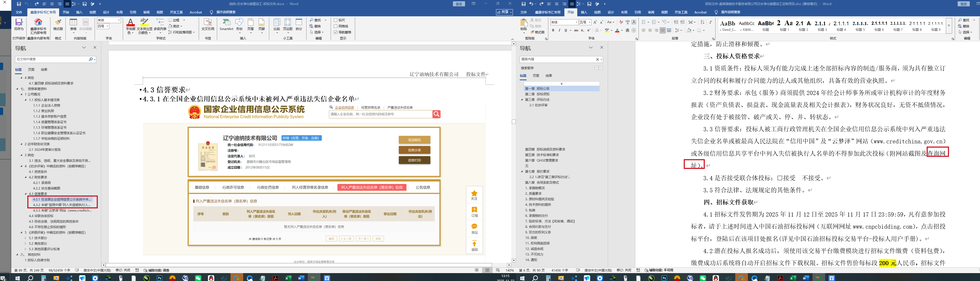Select 4.3.3 未被“云梦泽”网站 heading in navigation
The height and width of the screenshot is (281, 980).
(62, 210)
